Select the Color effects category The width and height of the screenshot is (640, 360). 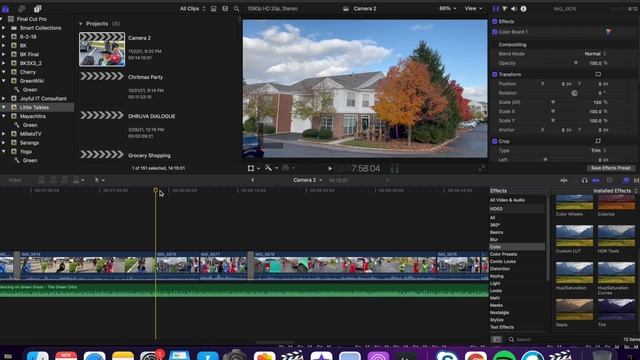[517, 247]
